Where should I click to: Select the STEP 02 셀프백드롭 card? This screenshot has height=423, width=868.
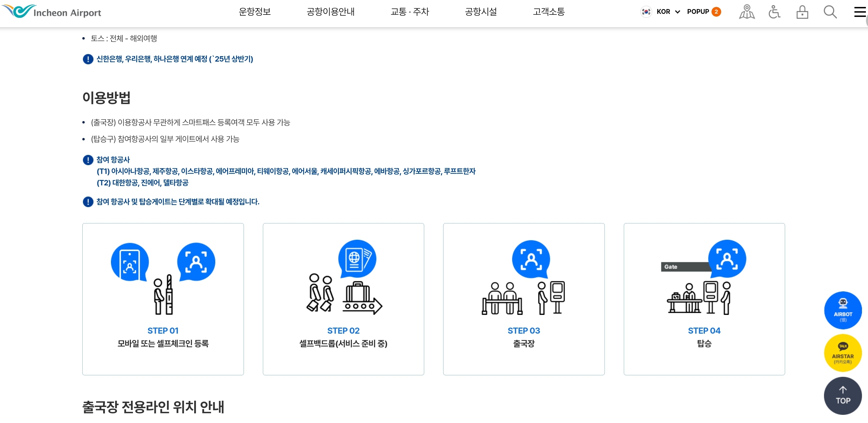coord(343,299)
